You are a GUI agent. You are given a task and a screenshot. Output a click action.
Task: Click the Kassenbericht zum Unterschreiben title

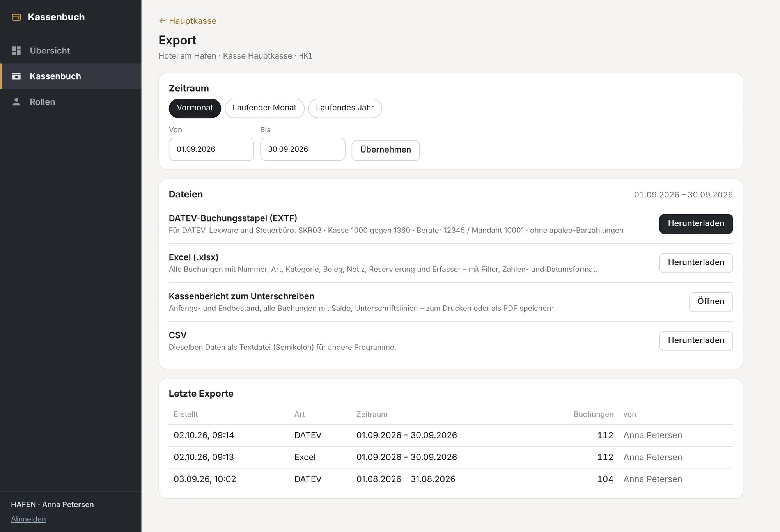pos(241,296)
